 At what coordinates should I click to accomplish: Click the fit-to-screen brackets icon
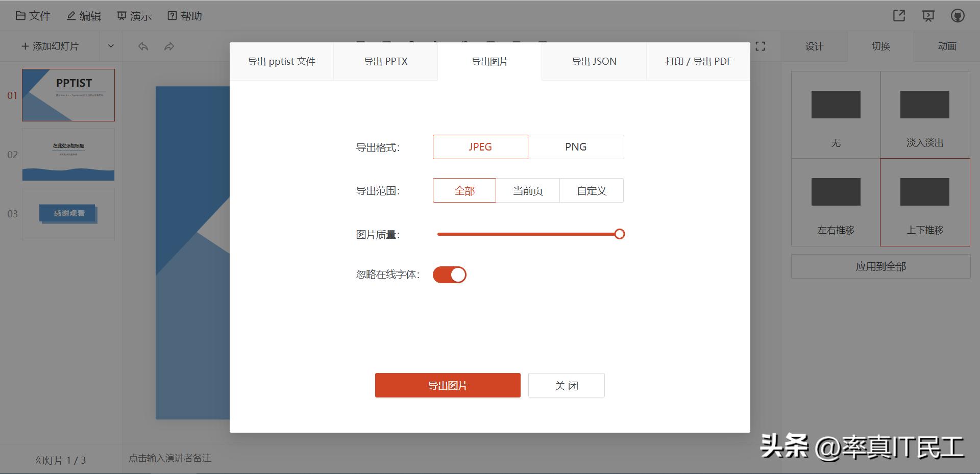[x=760, y=46]
